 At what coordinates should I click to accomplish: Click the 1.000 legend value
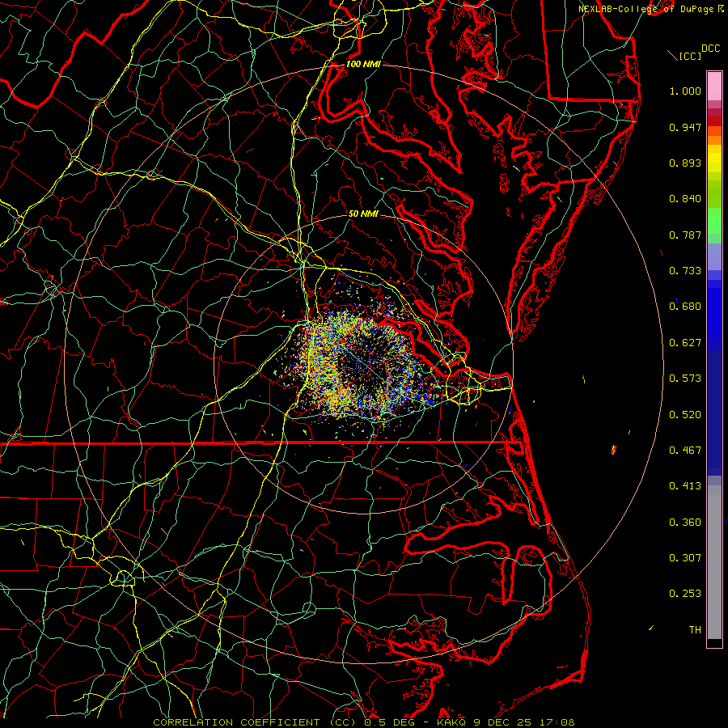(x=685, y=91)
